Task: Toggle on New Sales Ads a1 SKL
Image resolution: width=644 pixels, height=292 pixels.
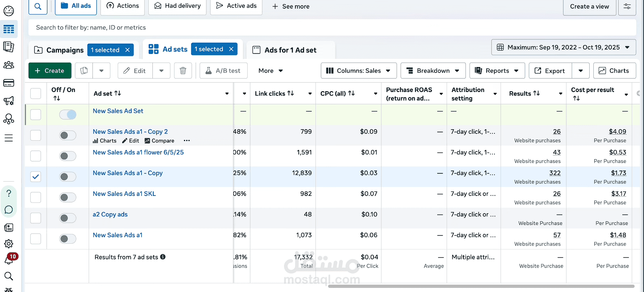Action: pos(67,198)
